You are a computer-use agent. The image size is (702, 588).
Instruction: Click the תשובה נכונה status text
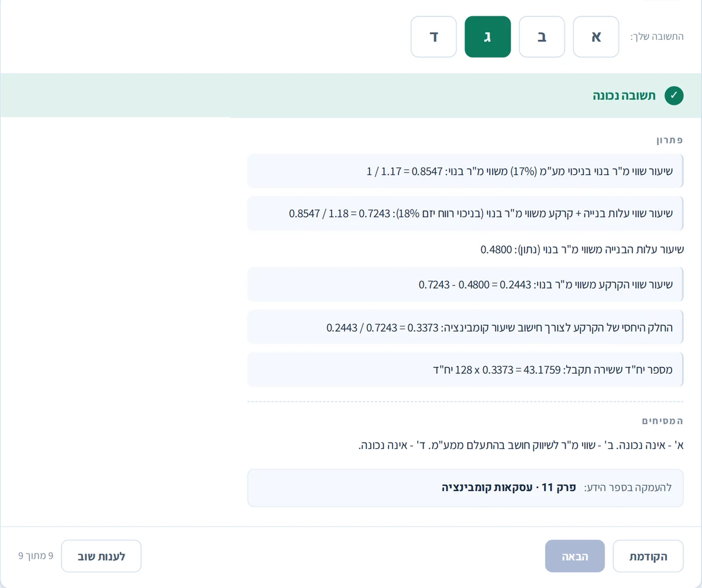[624, 95]
